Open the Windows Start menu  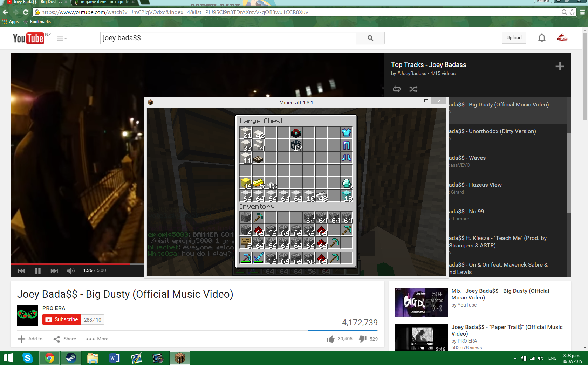8,358
